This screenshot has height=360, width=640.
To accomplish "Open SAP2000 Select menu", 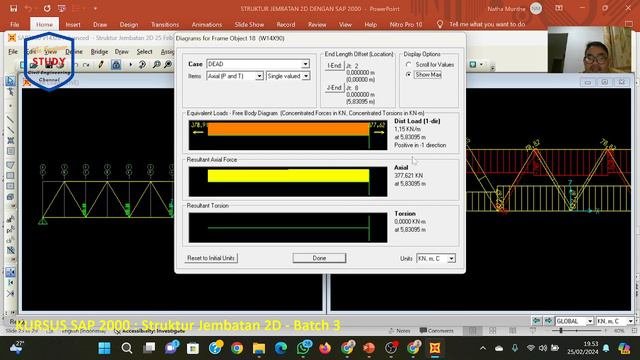I will 144,52.
